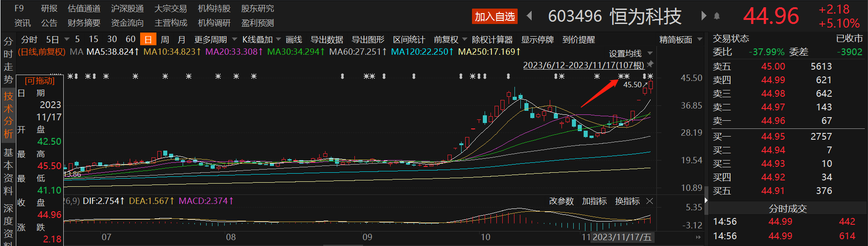Click the 分时成交 panel header
This screenshot has height=246, width=868.
pos(788,208)
